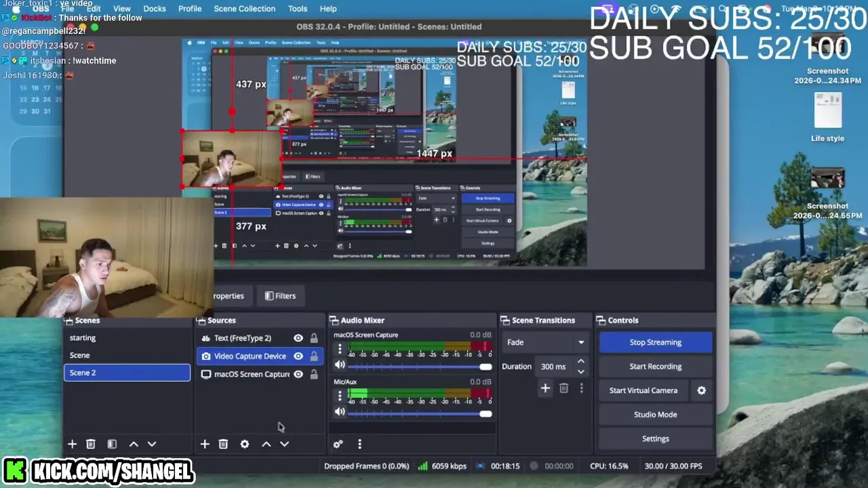Lock the macOS Screen Capture source
This screenshot has height=488, width=868.
coord(314,374)
